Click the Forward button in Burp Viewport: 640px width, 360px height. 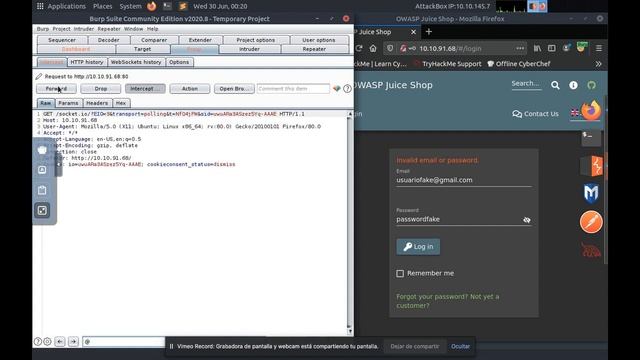(x=56, y=89)
